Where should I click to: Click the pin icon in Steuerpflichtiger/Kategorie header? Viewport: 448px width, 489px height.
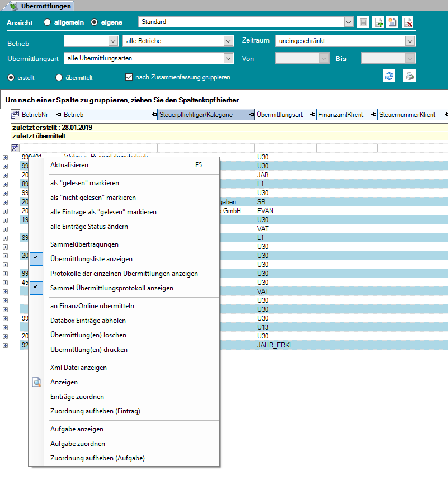coord(251,115)
